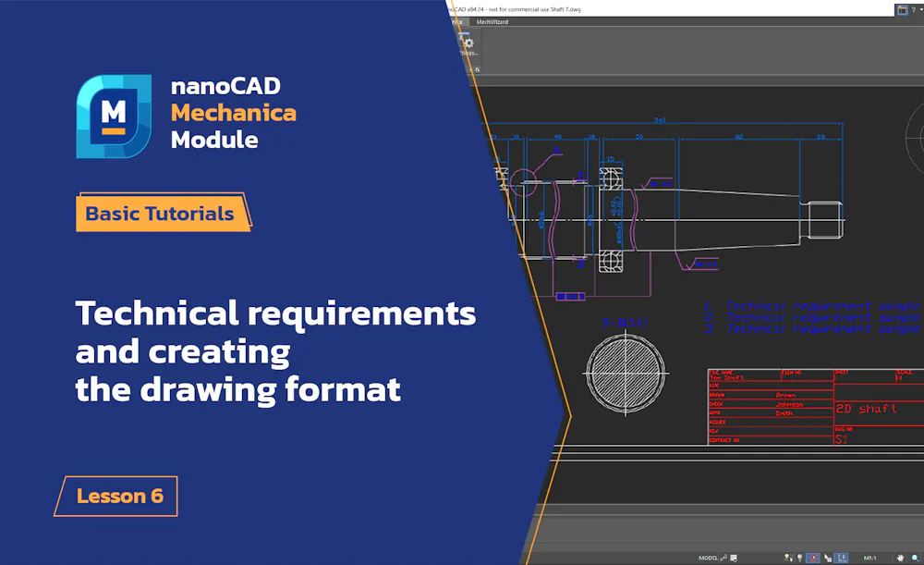Screen dimensions: 924x565
Task: Open the MechWizard ribbon tab
Action: point(492,22)
